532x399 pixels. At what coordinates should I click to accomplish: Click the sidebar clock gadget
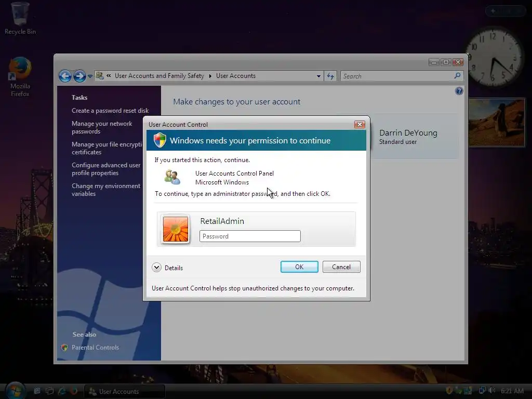[x=496, y=56]
